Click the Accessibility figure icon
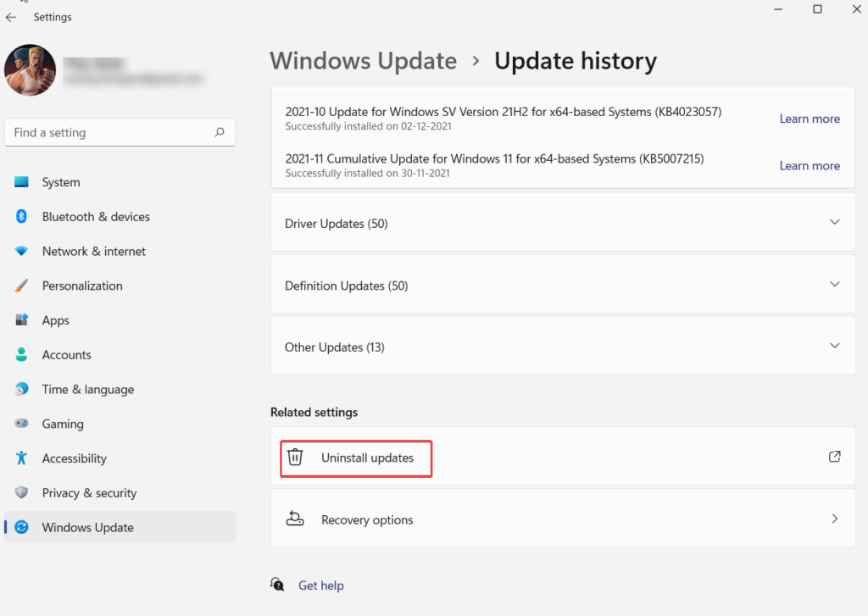The image size is (868, 616). pyautogui.click(x=21, y=458)
